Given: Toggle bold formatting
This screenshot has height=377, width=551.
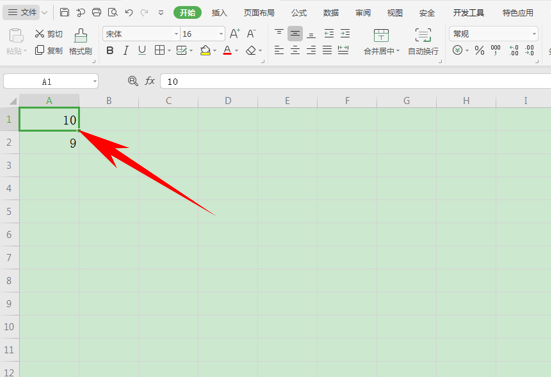Looking at the screenshot, I should [x=110, y=51].
